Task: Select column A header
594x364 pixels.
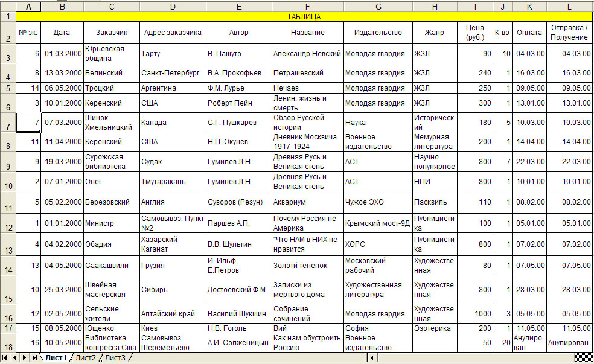Action: coord(28,7)
